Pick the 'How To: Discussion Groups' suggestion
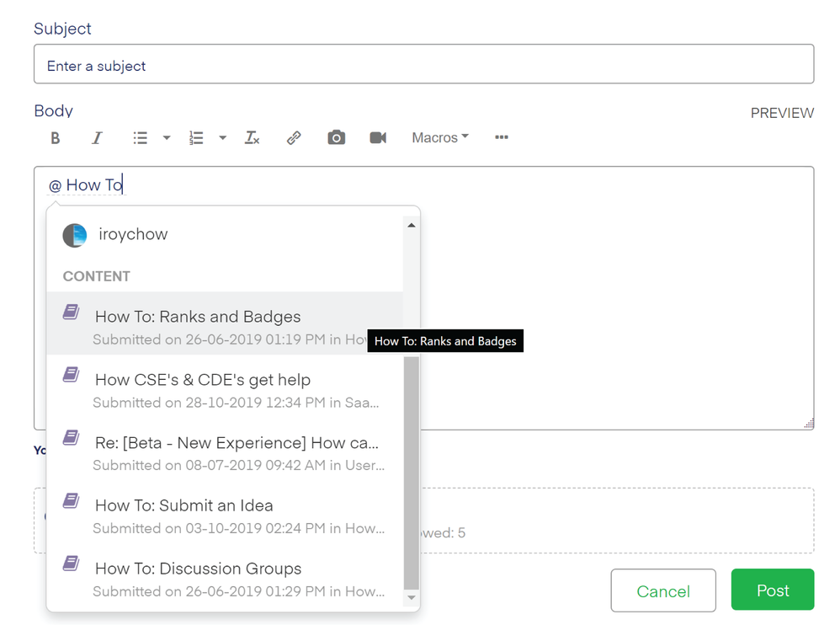 pos(198,569)
